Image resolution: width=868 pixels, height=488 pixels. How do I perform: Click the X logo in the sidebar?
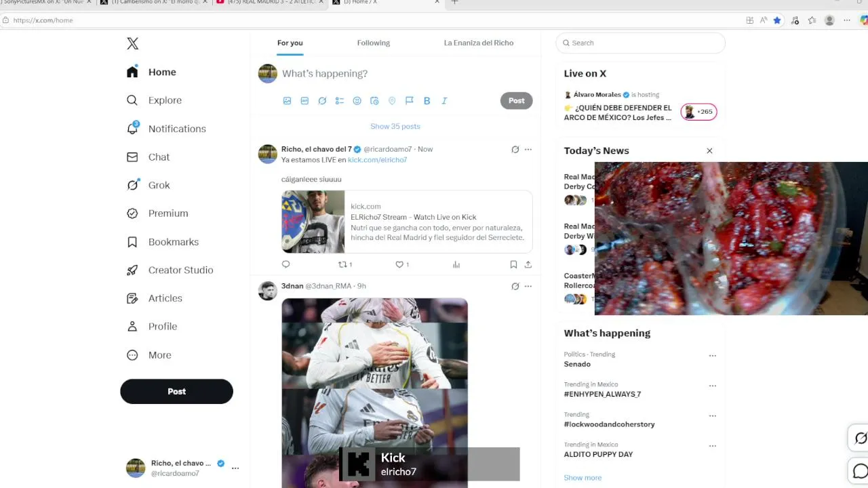[132, 43]
